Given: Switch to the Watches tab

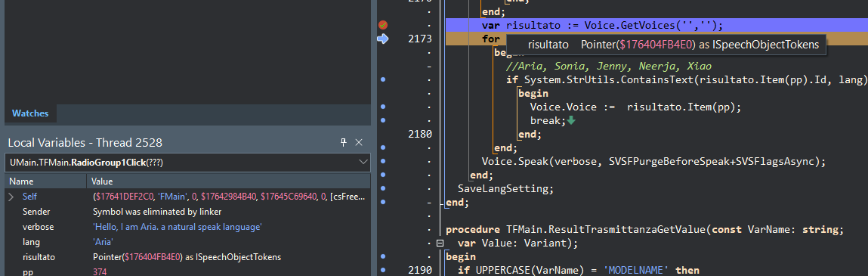Looking at the screenshot, I should pos(30,113).
